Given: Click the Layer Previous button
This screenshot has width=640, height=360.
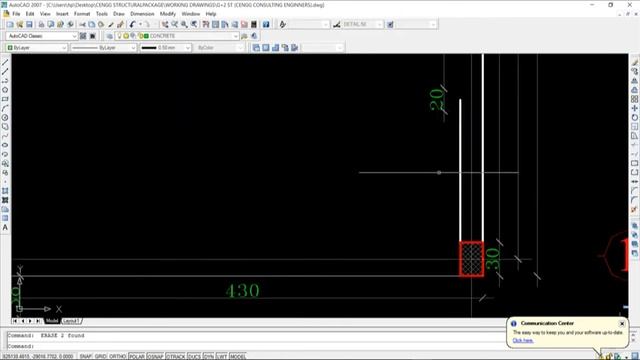Looking at the screenshot, I should click(x=254, y=36).
